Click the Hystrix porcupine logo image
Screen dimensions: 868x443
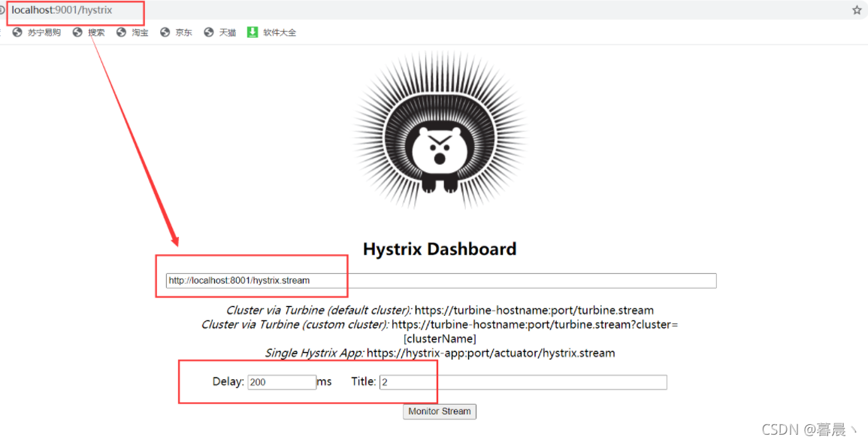440,131
